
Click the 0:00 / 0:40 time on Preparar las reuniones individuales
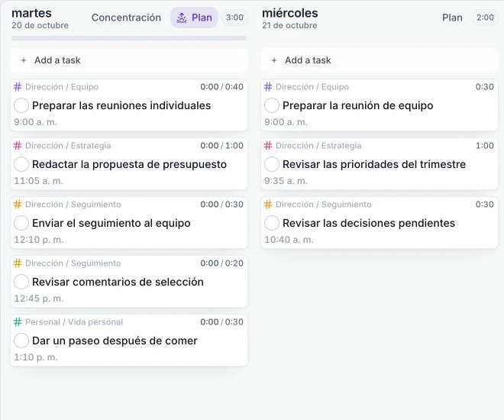(x=221, y=87)
